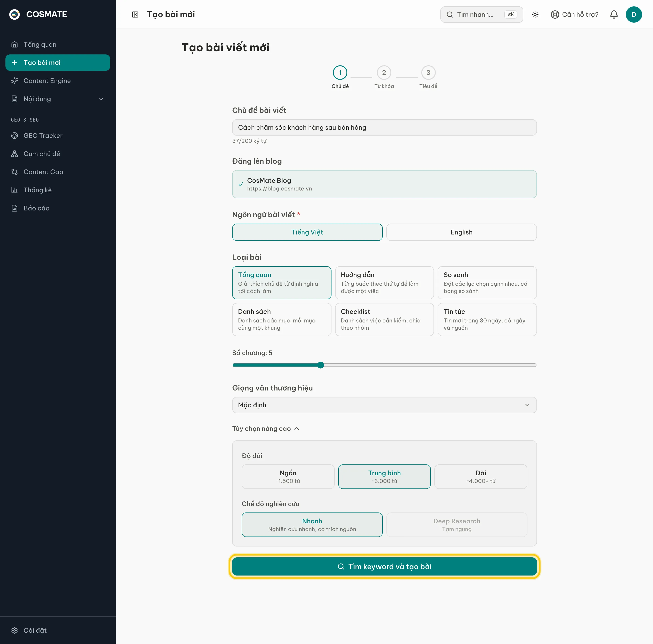
Task: Click the GEO Tracker target icon
Action: pos(15,136)
